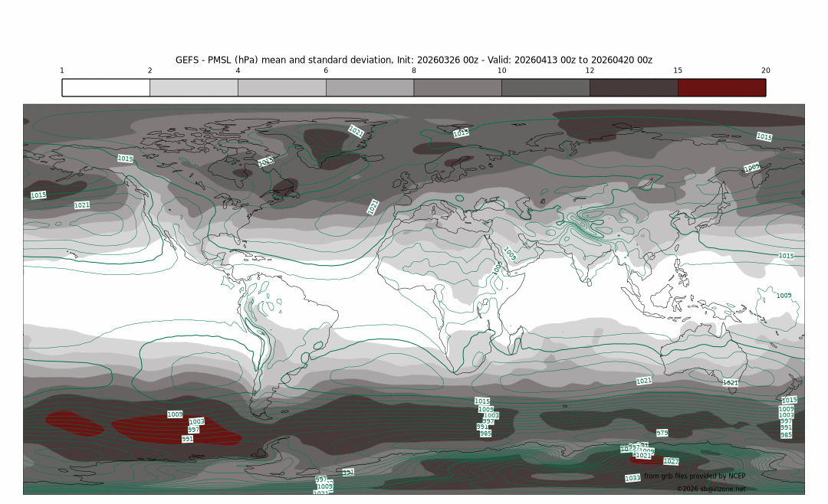
Task: Select the darkest gray 12–15 colorbar segment
Action: click(x=633, y=87)
